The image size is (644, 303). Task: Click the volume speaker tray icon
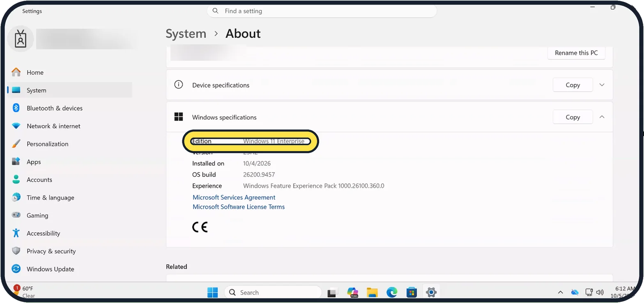tap(600, 292)
